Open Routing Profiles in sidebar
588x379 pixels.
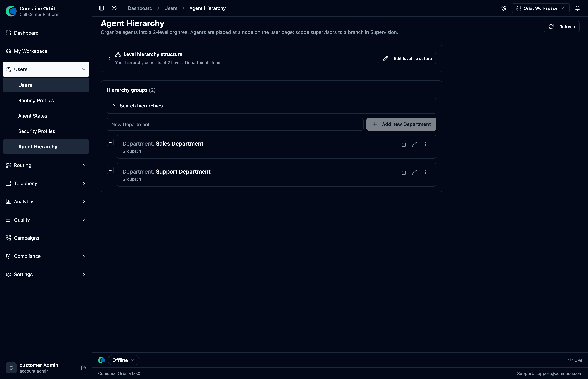[36, 100]
